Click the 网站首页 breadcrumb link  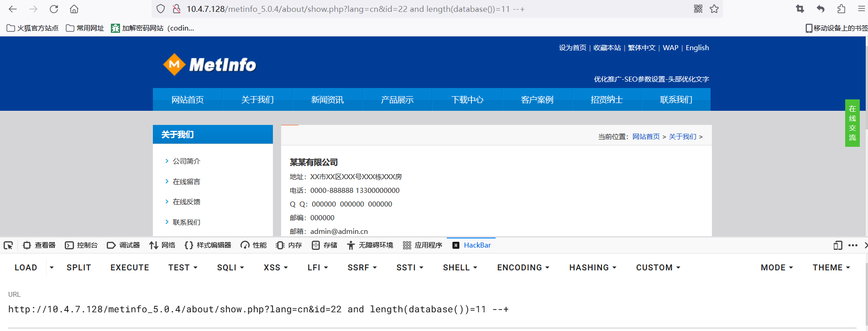646,137
